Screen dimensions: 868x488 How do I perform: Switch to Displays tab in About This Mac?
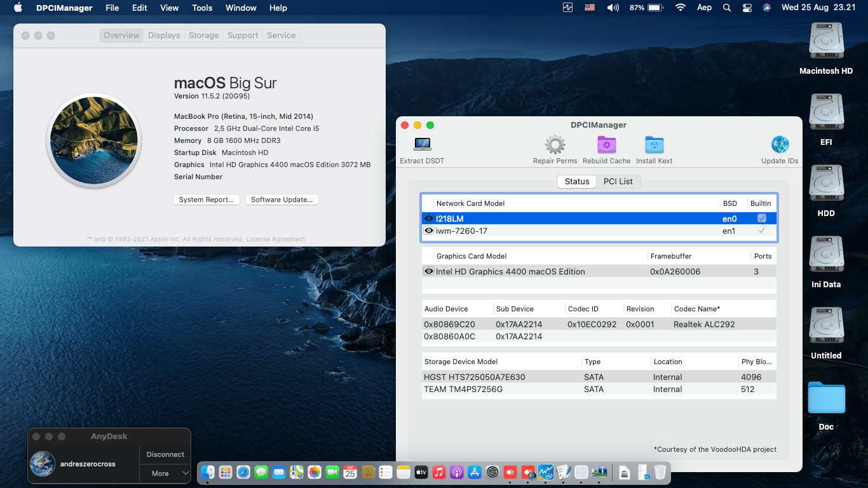point(164,36)
